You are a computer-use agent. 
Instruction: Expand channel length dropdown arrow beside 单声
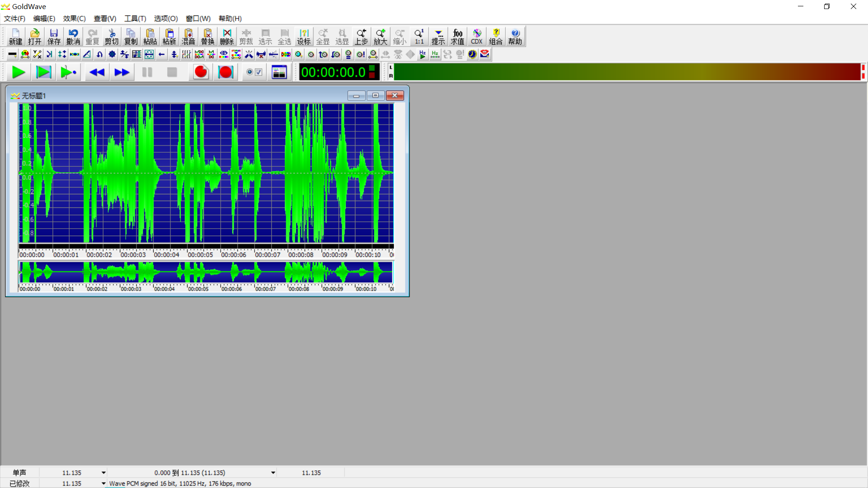tap(104, 473)
